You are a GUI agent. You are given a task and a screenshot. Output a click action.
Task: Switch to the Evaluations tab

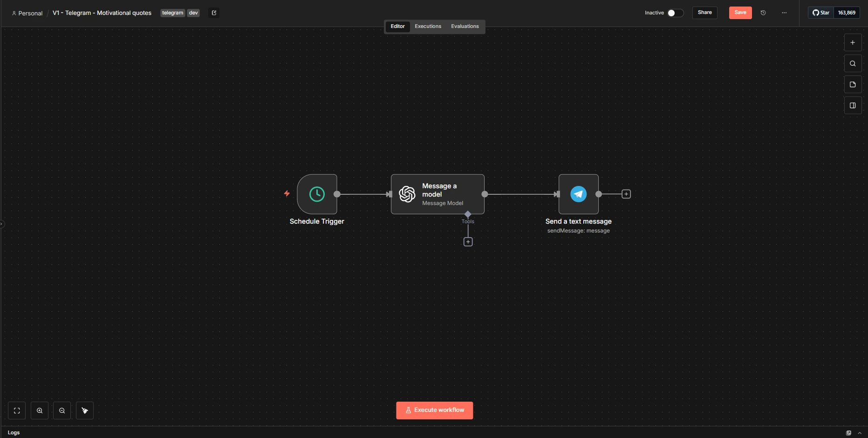[465, 27]
